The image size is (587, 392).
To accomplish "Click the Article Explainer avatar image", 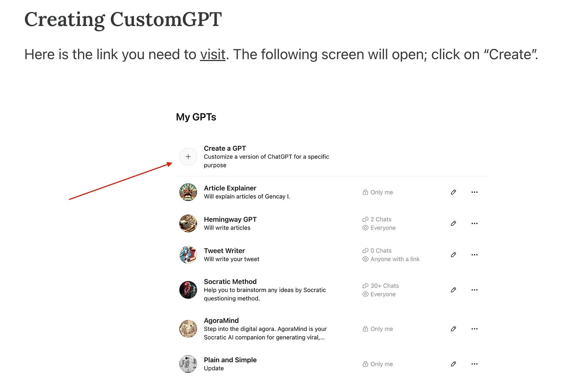I will [188, 192].
